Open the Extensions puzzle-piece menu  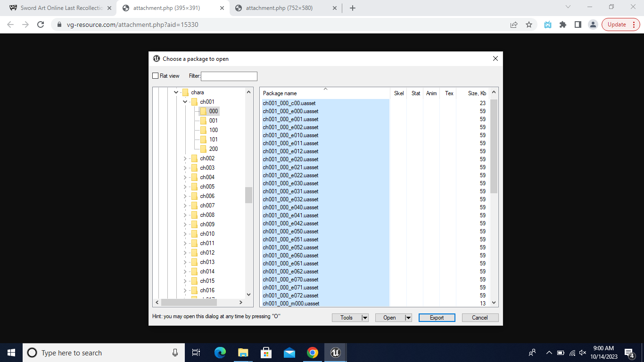click(562, 25)
